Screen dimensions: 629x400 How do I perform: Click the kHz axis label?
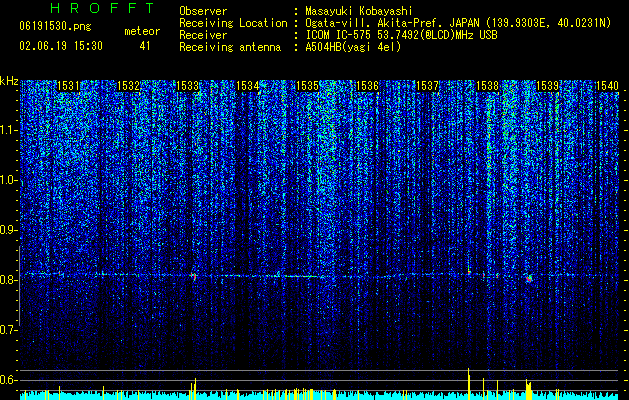coord(9,81)
